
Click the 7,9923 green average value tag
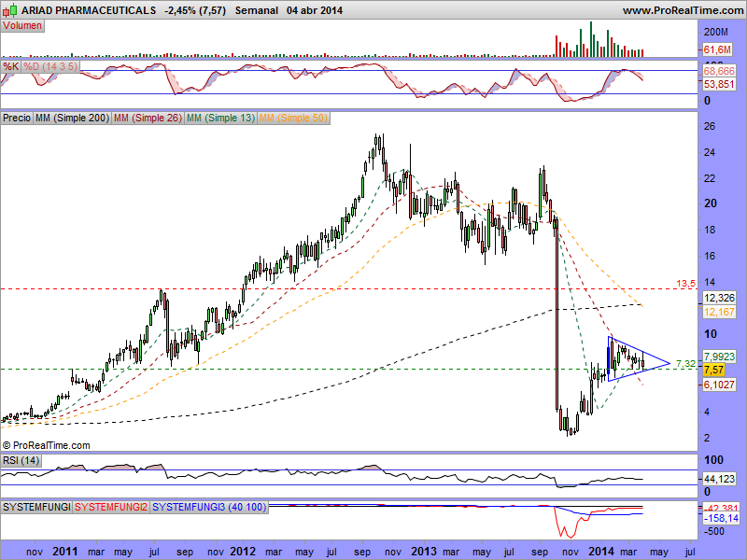click(719, 357)
